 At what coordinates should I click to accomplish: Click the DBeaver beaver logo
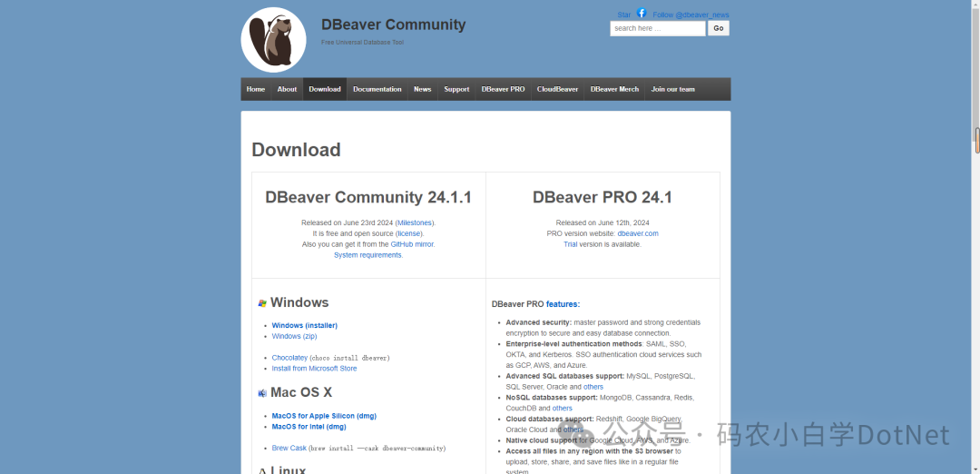click(x=274, y=40)
